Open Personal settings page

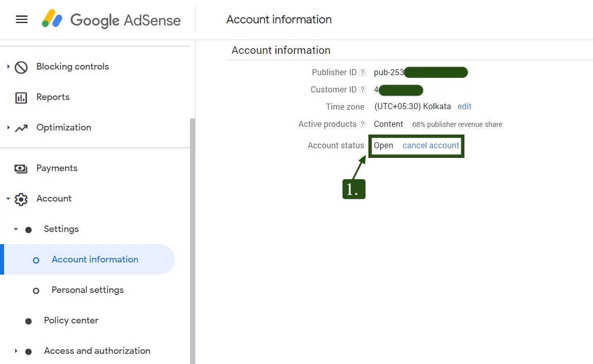(87, 290)
